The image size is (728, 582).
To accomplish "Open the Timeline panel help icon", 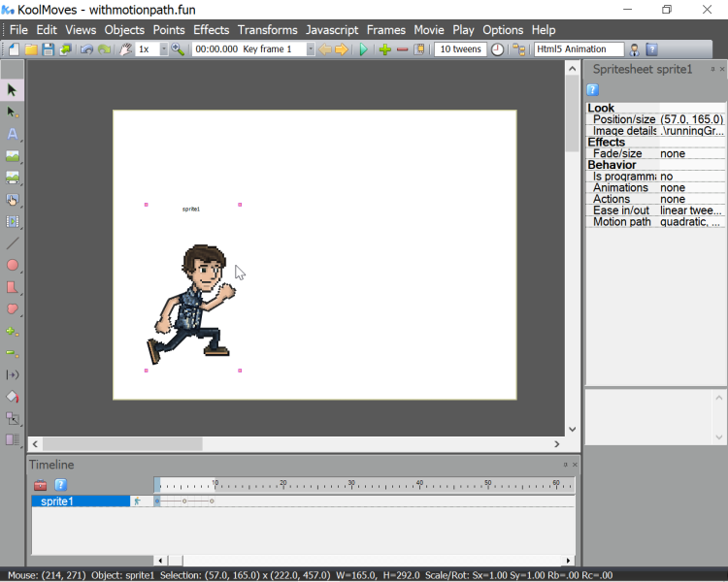I will (x=60, y=484).
